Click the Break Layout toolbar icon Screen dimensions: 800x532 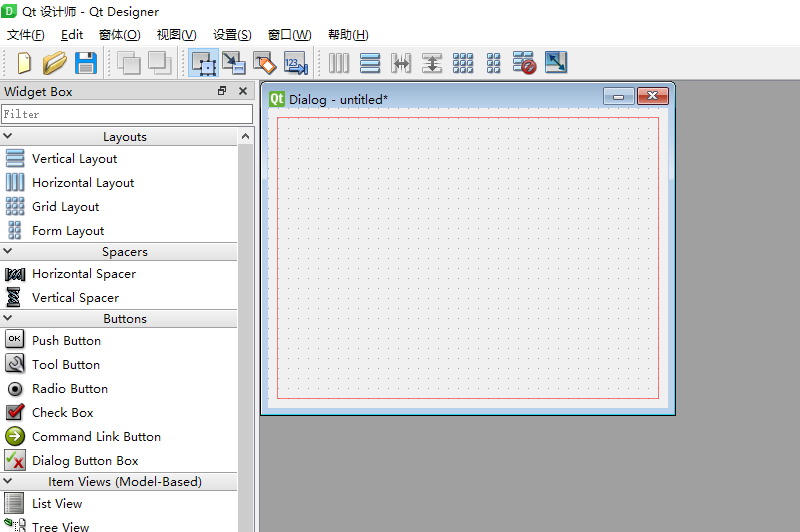tap(524, 63)
